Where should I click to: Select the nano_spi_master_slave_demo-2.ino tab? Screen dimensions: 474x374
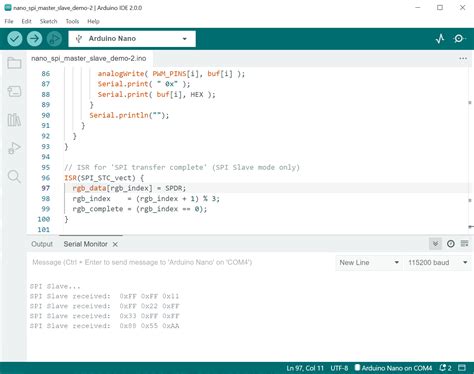point(89,58)
